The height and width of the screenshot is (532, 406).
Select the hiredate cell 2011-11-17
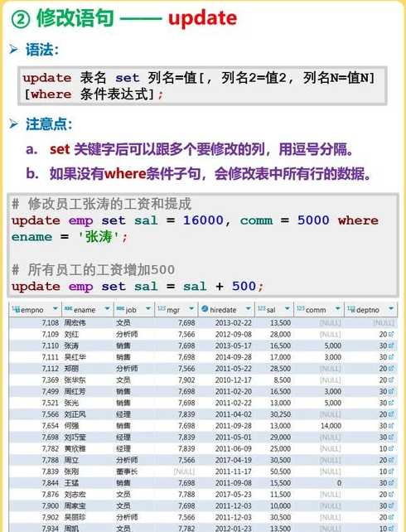pos(234,472)
